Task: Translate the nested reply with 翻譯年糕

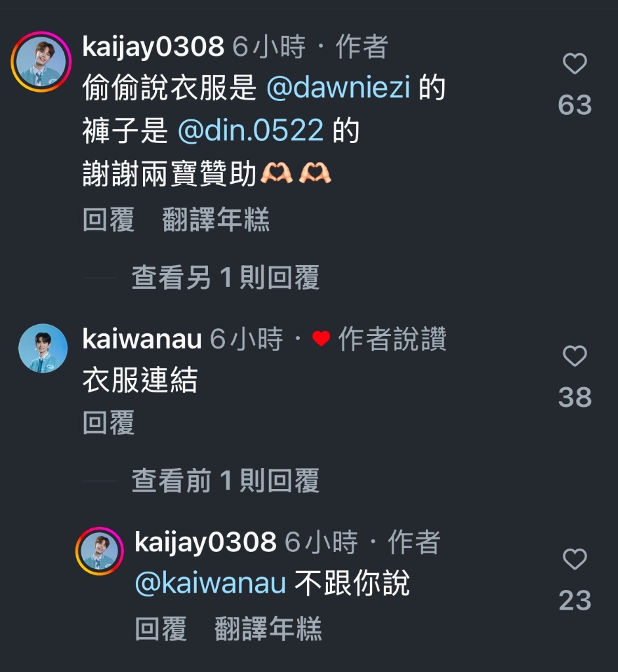Action: pos(268,629)
